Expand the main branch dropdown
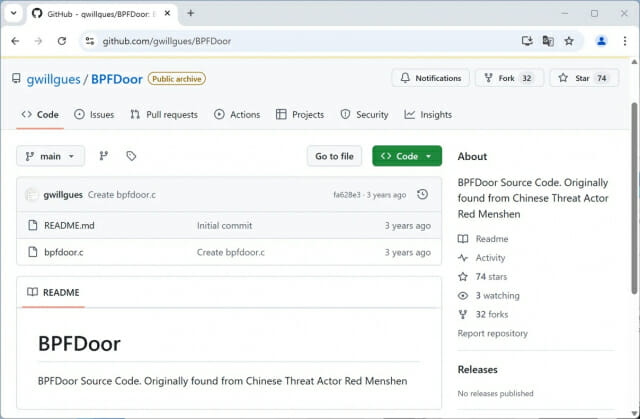Screen dimensions: 640x419 click(x=50, y=156)
